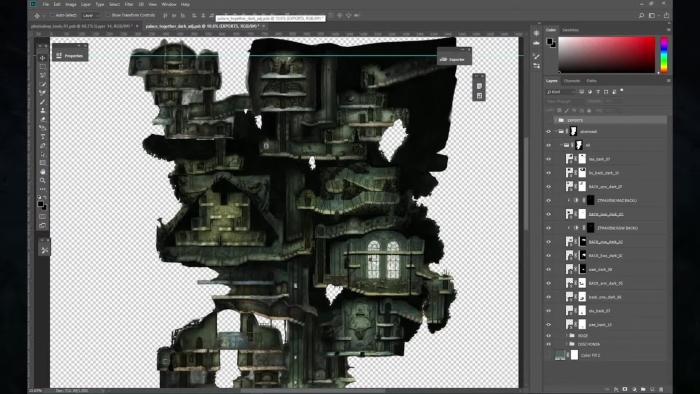Switch to the Paths tab

point(592,81)
